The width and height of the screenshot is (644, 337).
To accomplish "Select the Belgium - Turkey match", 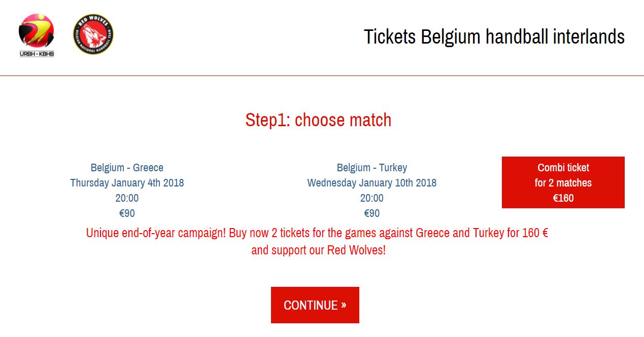I will click(372, 167).
